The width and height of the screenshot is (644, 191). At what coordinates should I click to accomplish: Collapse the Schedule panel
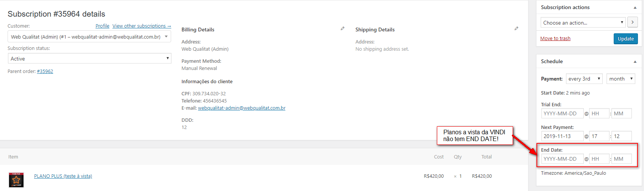[635, 62]
